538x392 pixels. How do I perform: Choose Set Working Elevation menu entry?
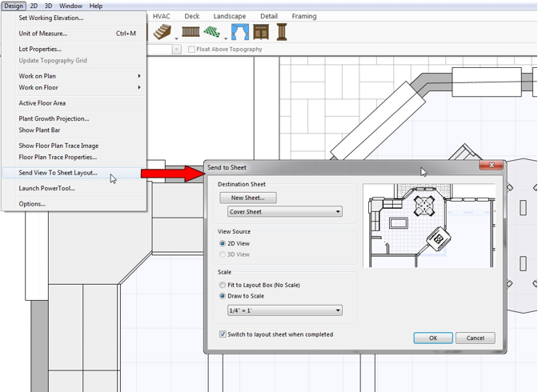[74, 18]
